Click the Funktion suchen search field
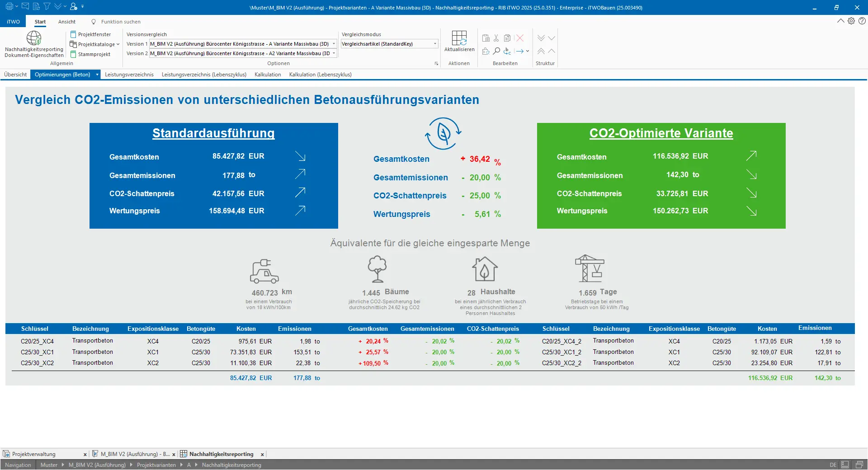The width and height of the screenshot is (868, 470). coord(121,22)
